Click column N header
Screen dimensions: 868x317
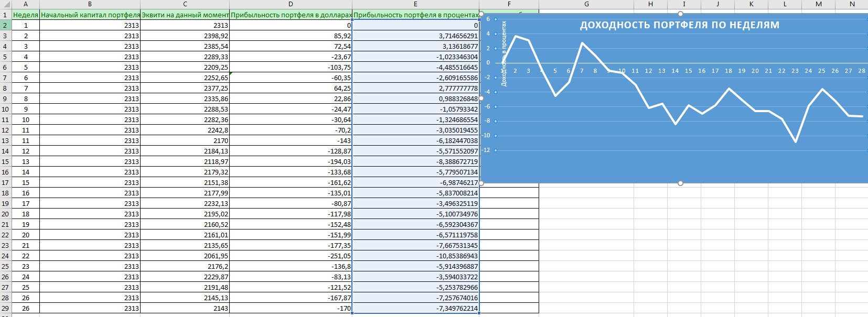852,4
